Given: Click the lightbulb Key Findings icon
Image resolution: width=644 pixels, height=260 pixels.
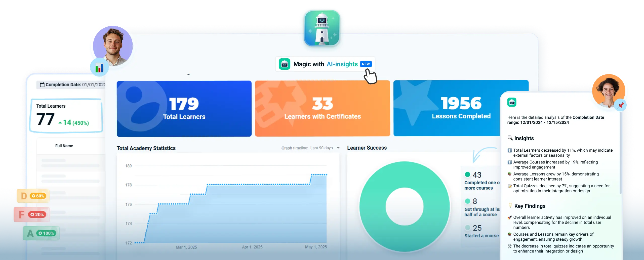Looking at the screenshot, I should tap(510, 206).
